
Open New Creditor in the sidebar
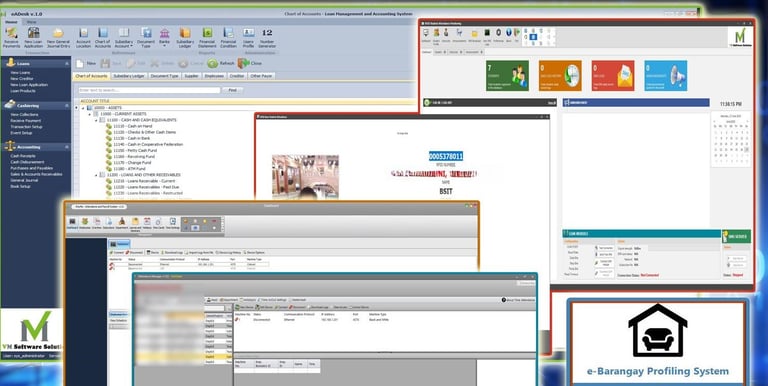[x=22, y=78]
